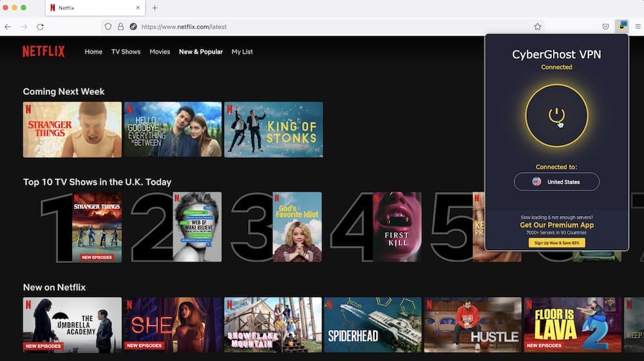Click the Coming Next Week row heading

click(x=64, y=92)
